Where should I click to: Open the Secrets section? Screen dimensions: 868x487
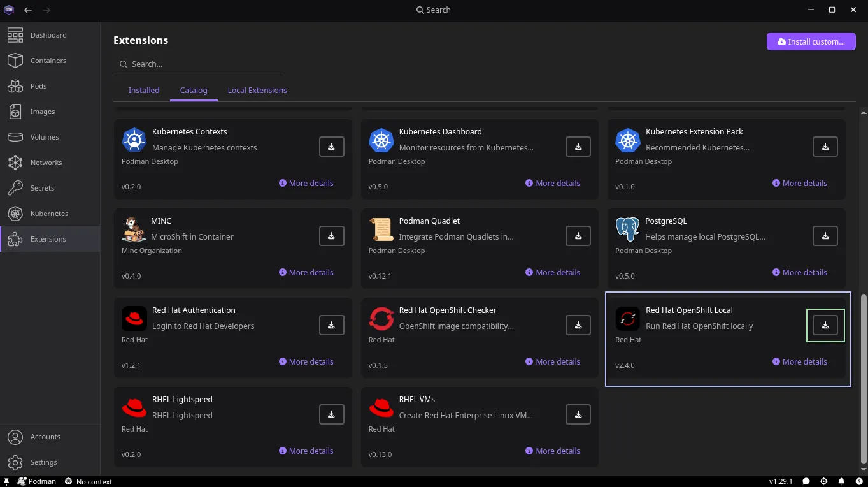(50, 188)
